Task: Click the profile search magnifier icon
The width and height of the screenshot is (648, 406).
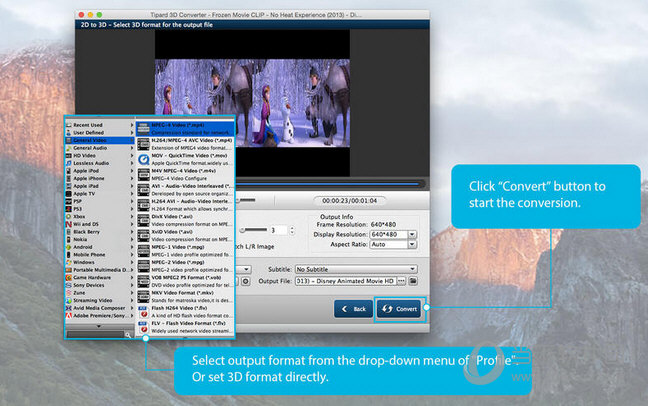Action: coord(128,334)
